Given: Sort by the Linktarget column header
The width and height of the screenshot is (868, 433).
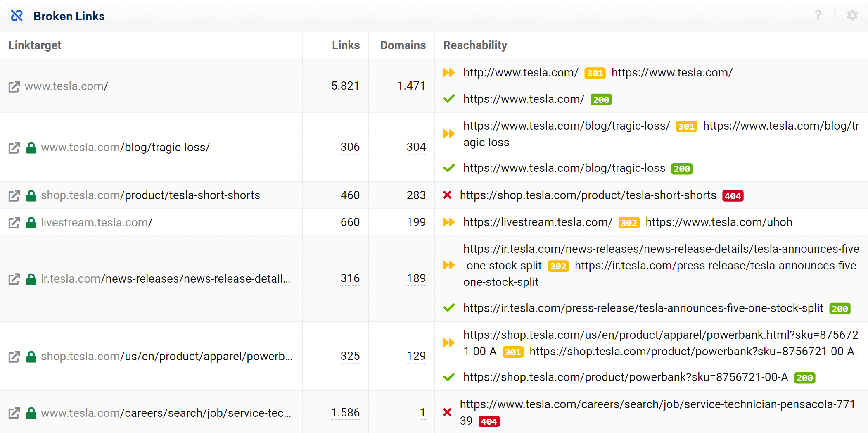Looking at the screenshot, I should click(x=35, y=45).
